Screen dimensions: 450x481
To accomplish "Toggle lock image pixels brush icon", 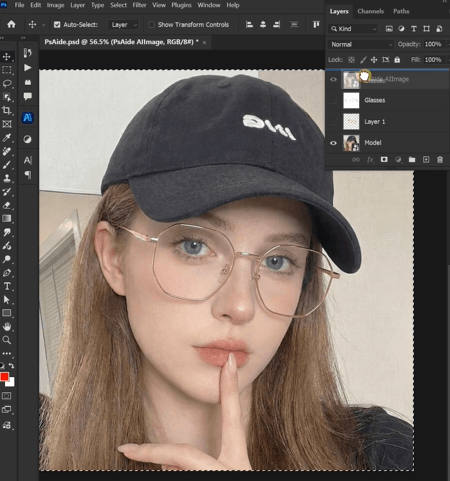I will [363, 60].
